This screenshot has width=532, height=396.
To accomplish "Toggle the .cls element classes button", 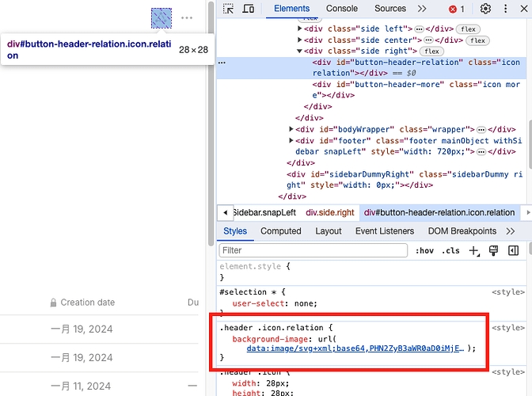I will click(x=450, y=250).
